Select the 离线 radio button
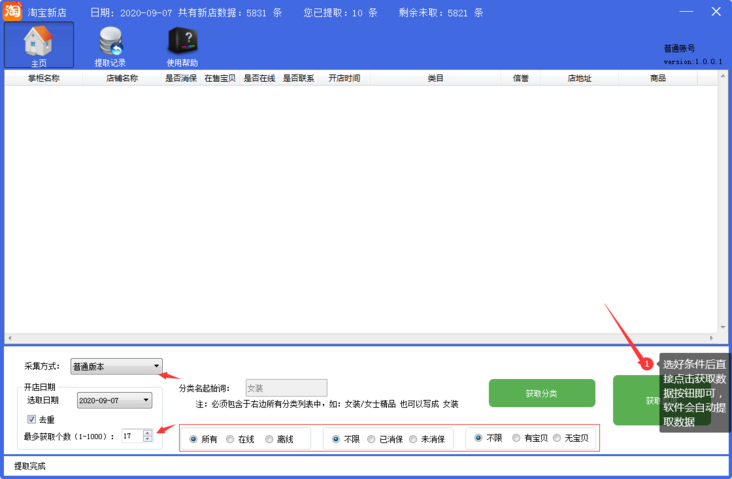This screenshot has width=732, height=479. click(270, 439)
